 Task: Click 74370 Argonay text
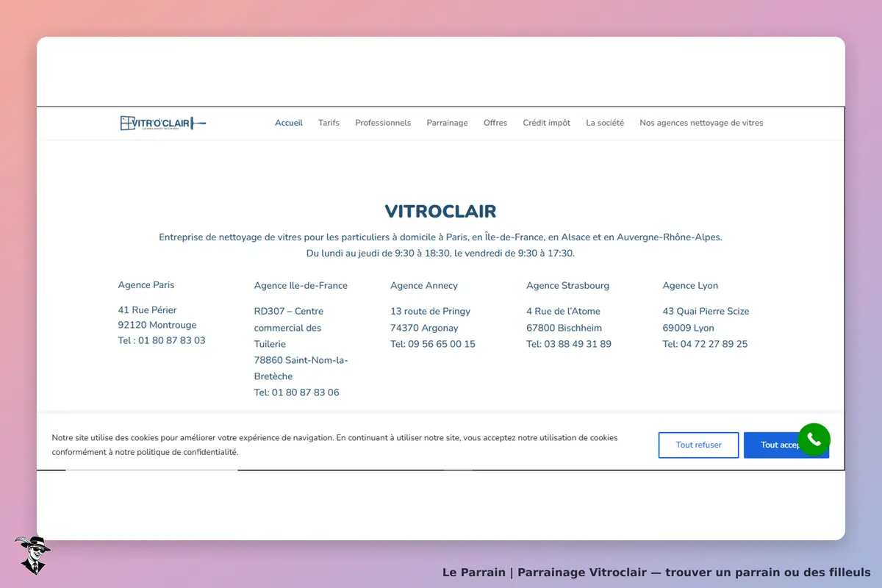click(424, 328)
